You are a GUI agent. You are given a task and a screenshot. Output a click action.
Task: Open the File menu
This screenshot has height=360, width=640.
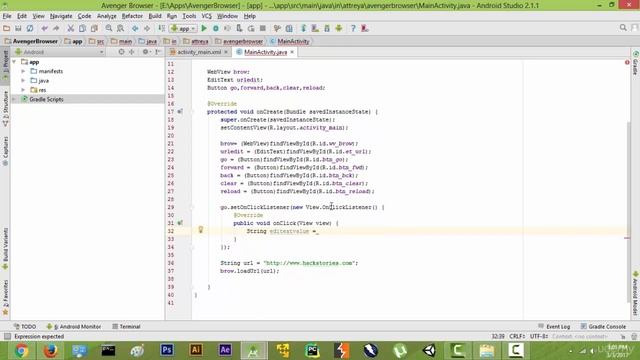click(x=7, y=16)
